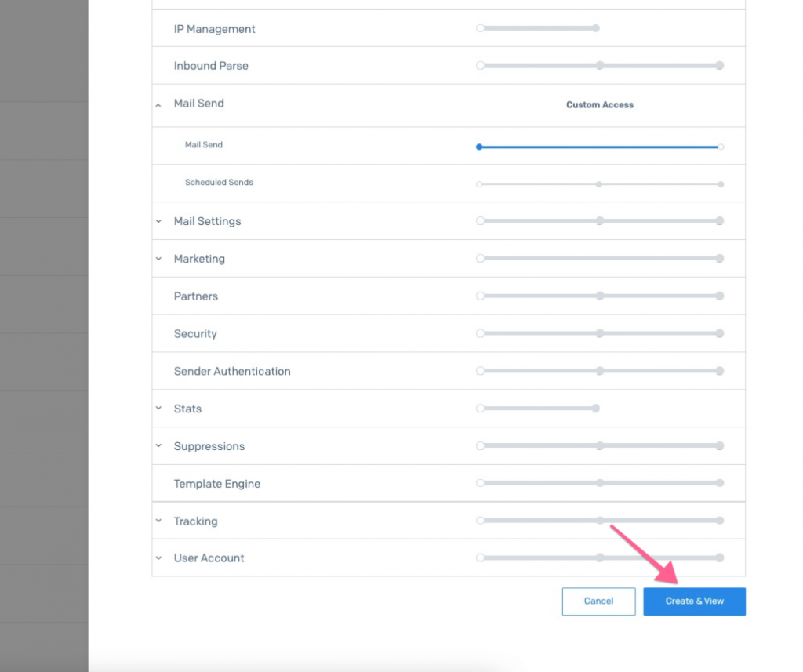Expand the Marketing permission group
803x672 pixels.
(x=158, y=259)
